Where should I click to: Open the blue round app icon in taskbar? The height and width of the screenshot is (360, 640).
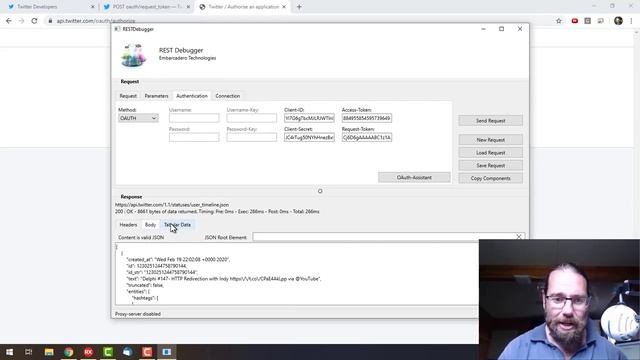coord(127,352)
